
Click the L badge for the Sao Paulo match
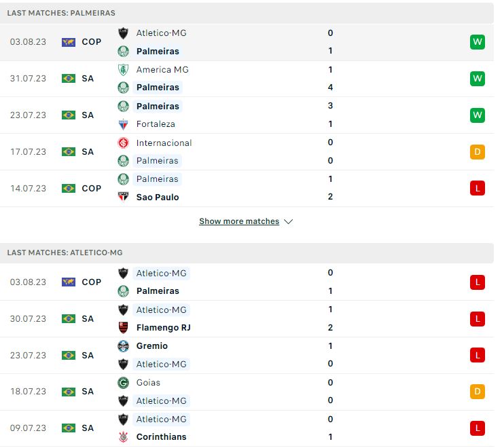point(478,189)
